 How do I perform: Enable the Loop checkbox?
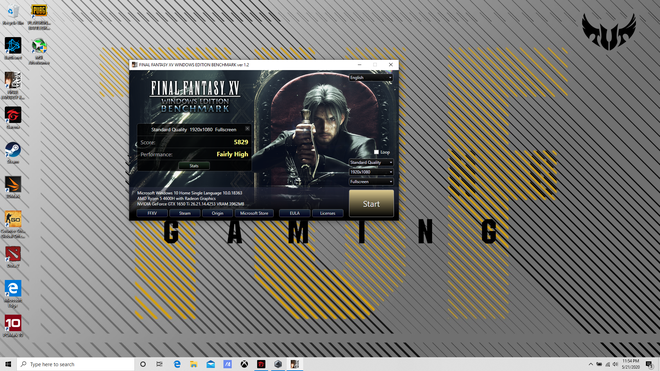point(376,152)
